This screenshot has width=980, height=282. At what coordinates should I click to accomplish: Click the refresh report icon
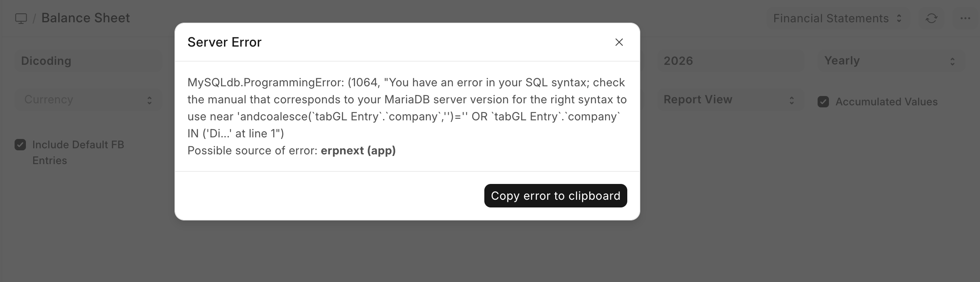tap(931, 18)
